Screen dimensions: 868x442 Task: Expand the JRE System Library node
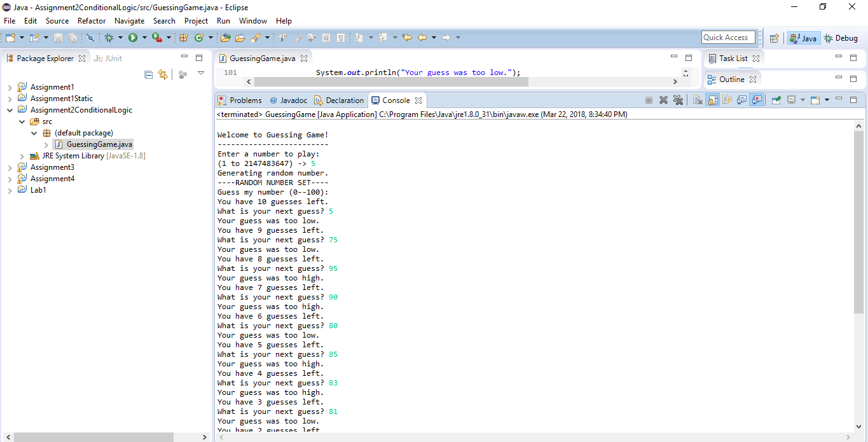(22, 156)
